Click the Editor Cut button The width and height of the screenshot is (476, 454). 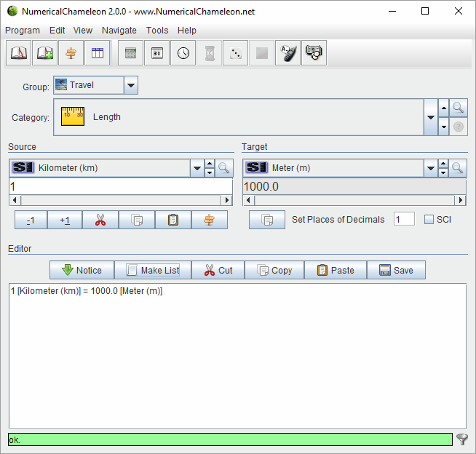(x=218, y=270)
